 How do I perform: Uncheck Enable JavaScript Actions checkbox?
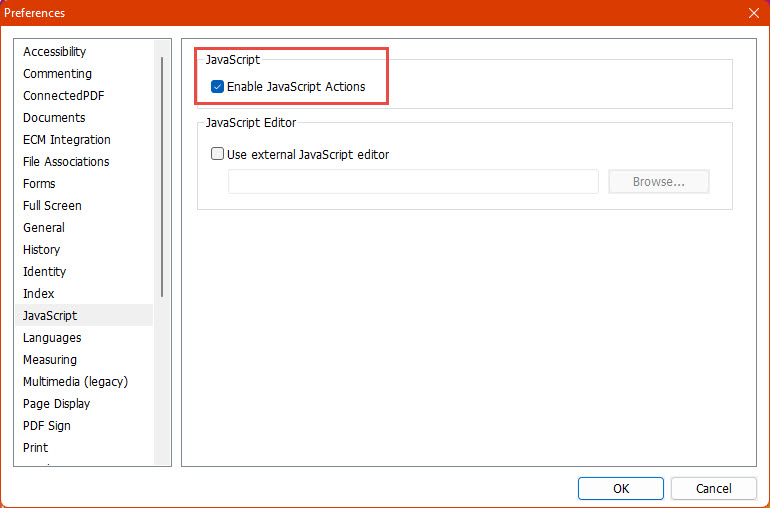coord(217,87)
